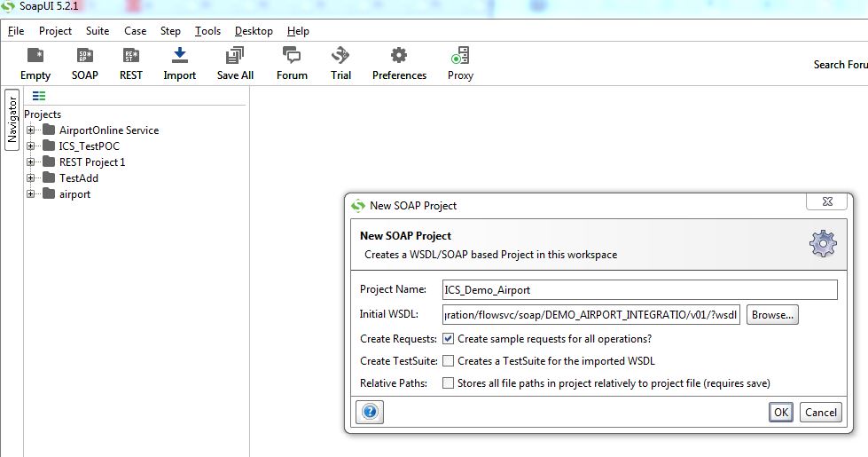The width and height of the screenshot is (868, 457).
Task: Click the Search Forum field
Action: (x=841, y=64)
